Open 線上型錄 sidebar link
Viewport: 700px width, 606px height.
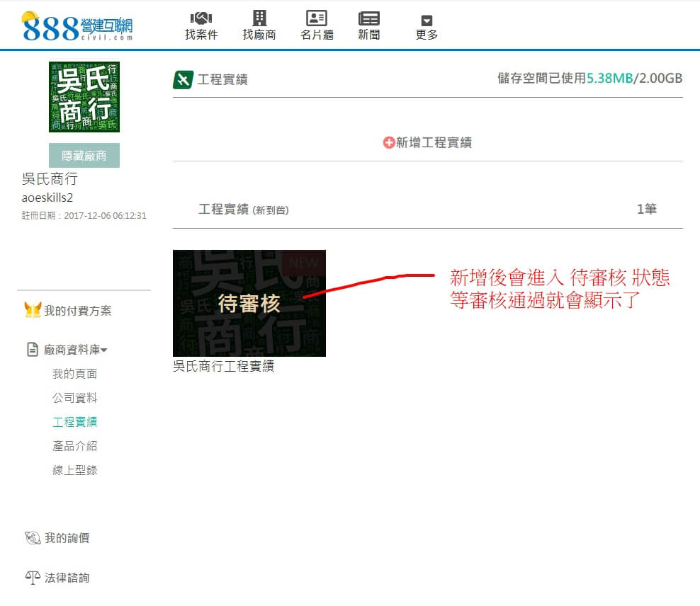click(74, 470)
